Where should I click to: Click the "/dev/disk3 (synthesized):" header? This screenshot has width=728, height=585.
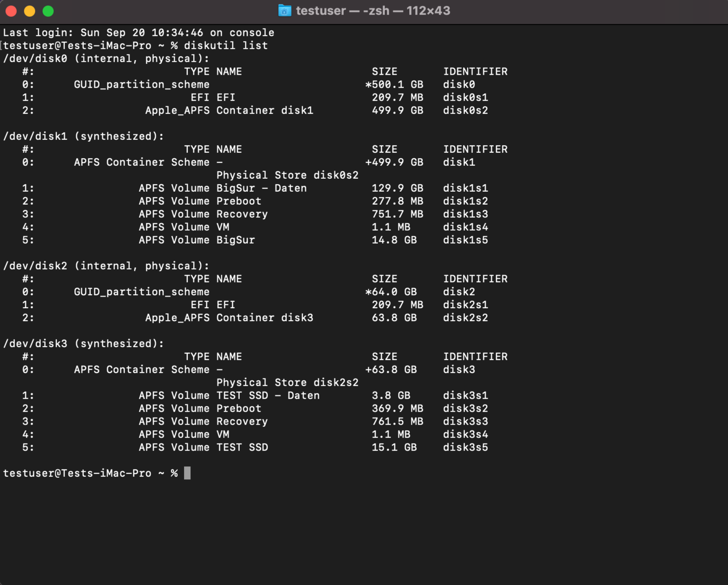(83, 344)
